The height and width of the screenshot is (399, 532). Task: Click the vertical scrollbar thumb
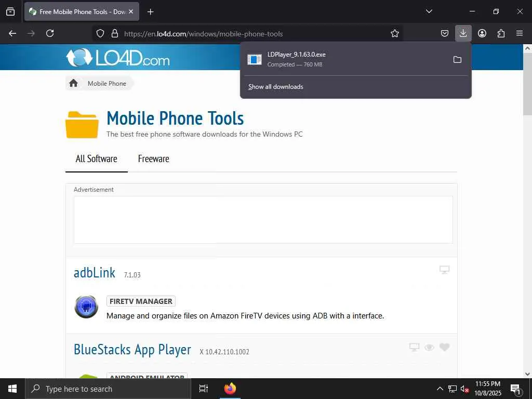[x=527, y=84]
